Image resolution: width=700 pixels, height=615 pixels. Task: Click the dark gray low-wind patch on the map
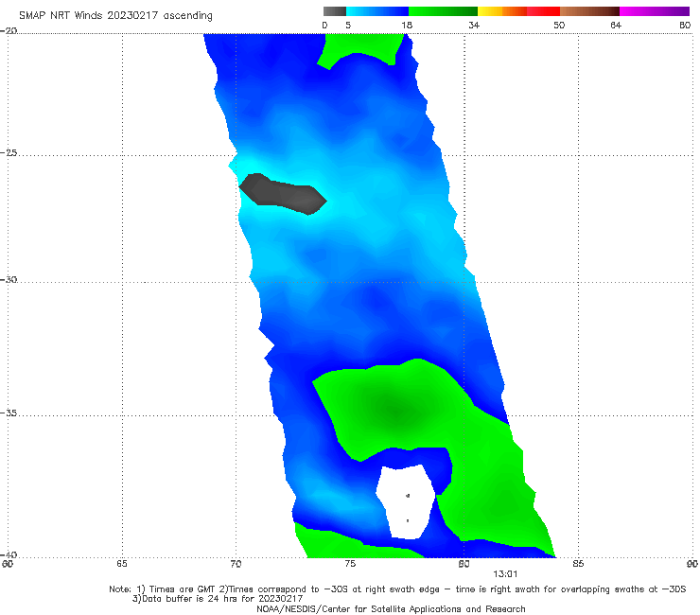coord(283,194)
